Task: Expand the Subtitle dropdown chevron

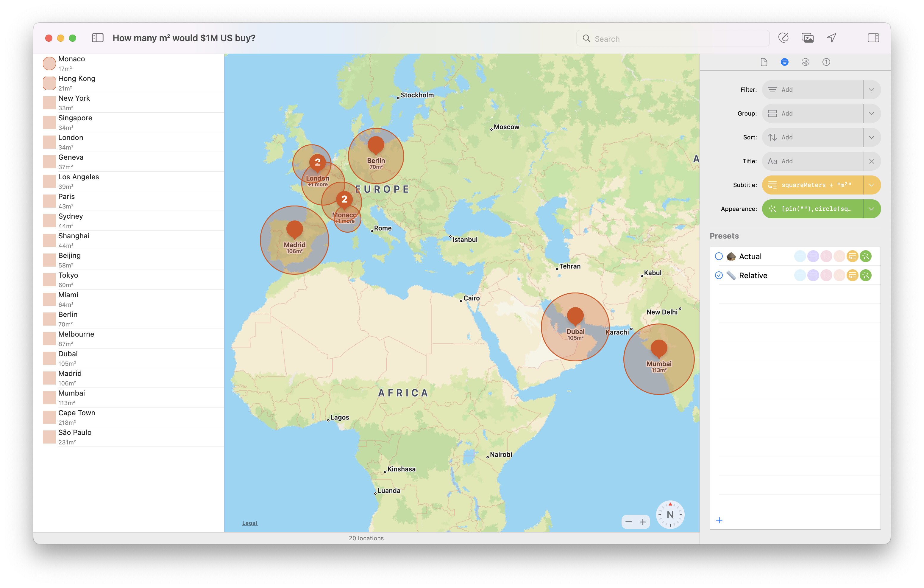Action: click(x=871, y=185)
